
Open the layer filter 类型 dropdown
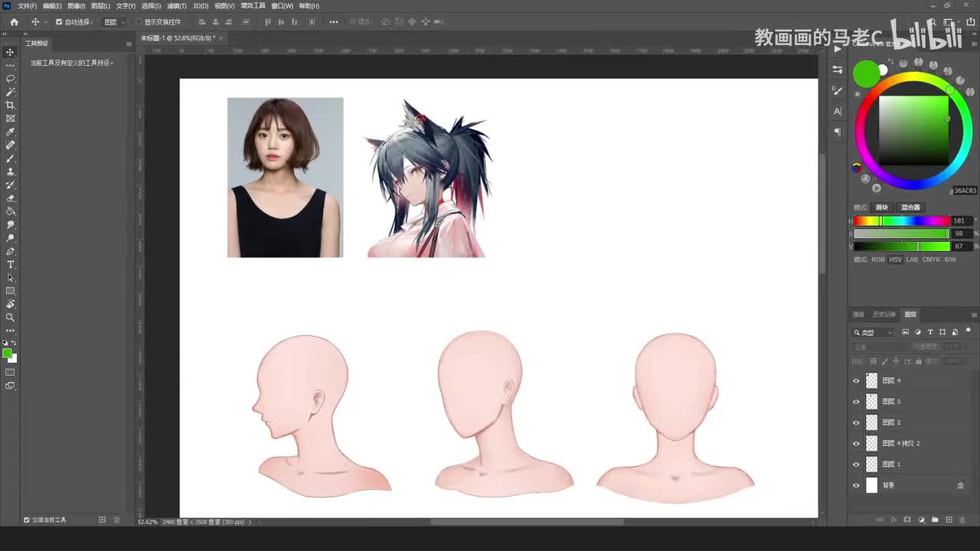[874, 332]
